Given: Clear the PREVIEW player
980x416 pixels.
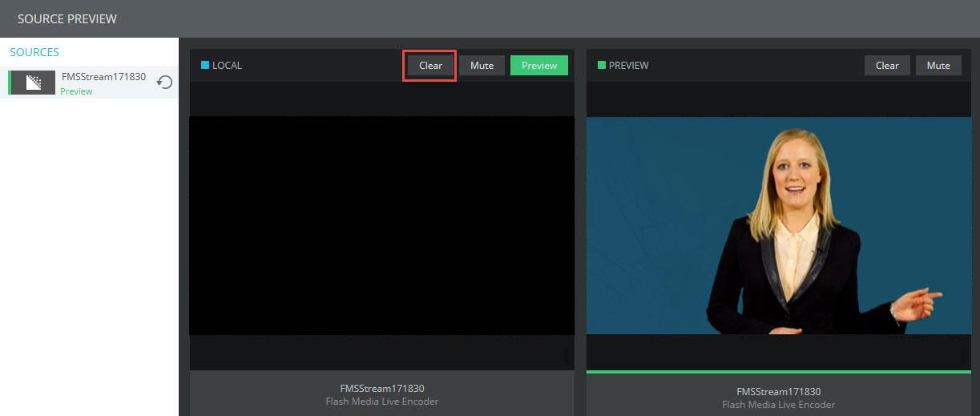Looking at the screenshot, I should point(887,66).
